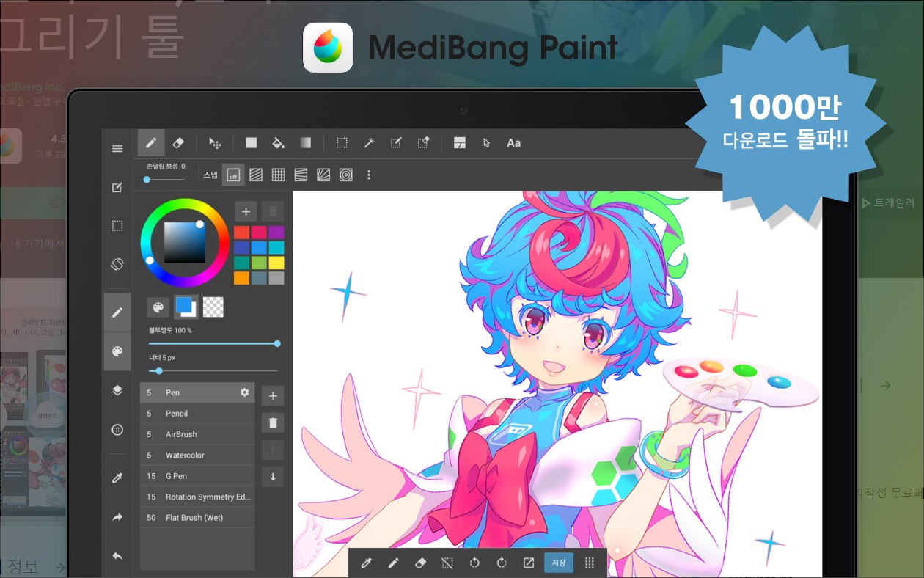
Task: Enable concentric circle snap guide
Action: [346, 175]
